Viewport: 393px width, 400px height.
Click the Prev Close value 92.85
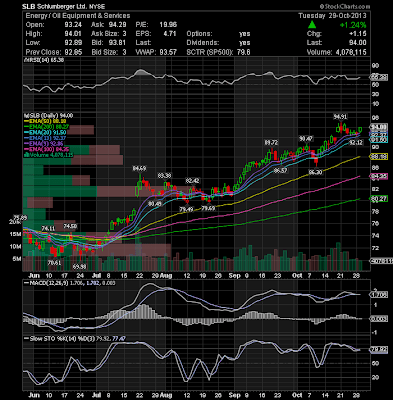[73, 52]
